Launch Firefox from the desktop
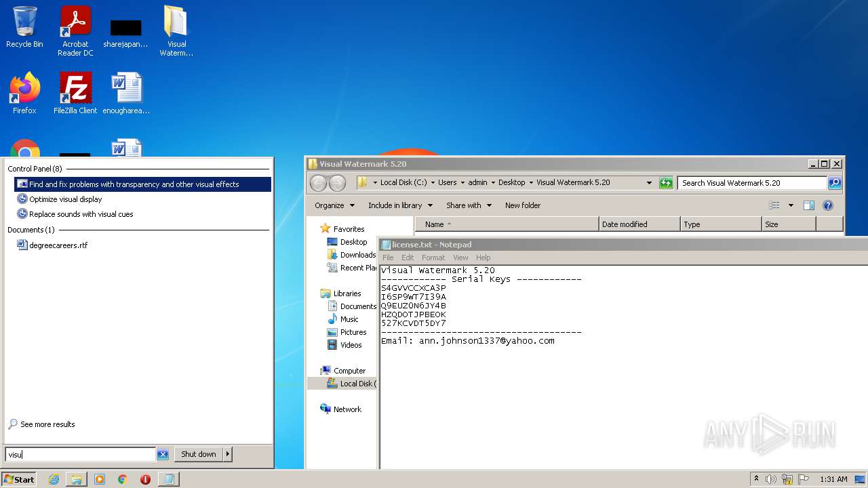The height and width of the screenshot is (488, 868). [24, 94]
